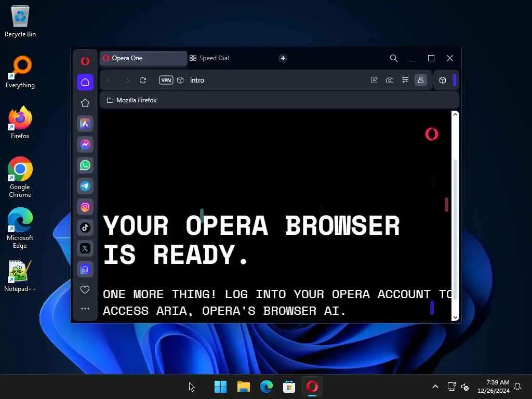The height and width of the screenshot is (399, 532).
Task: Open the notification bell in the taskbar
Action: pos(518,387)
